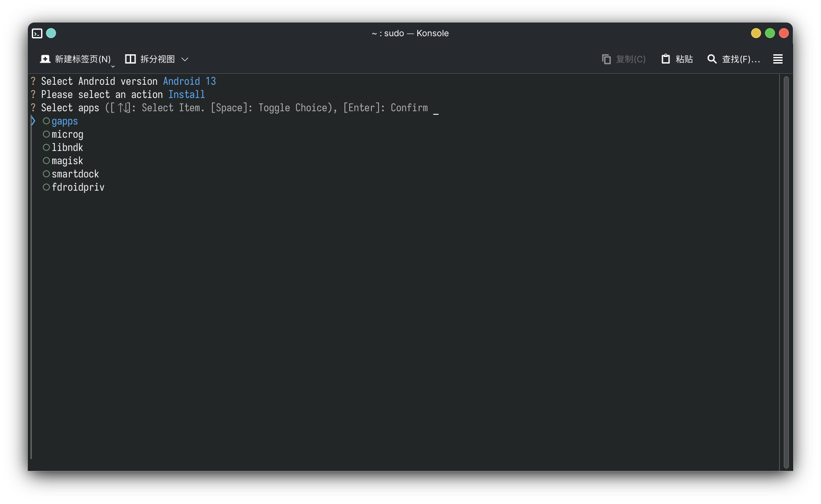Toggle the fdroidpriv option
This screenshot has height=504, width=821.
[x=73, y=188]
